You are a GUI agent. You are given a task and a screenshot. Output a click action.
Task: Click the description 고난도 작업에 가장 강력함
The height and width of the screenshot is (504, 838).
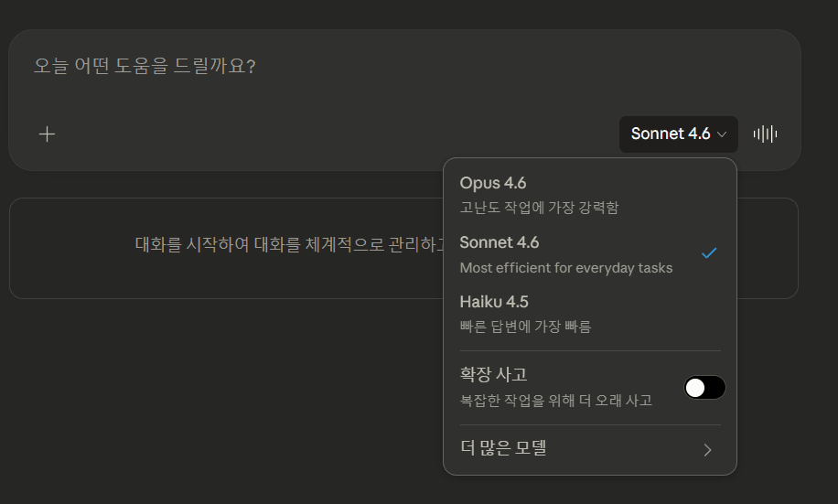[x=539, y=208]
